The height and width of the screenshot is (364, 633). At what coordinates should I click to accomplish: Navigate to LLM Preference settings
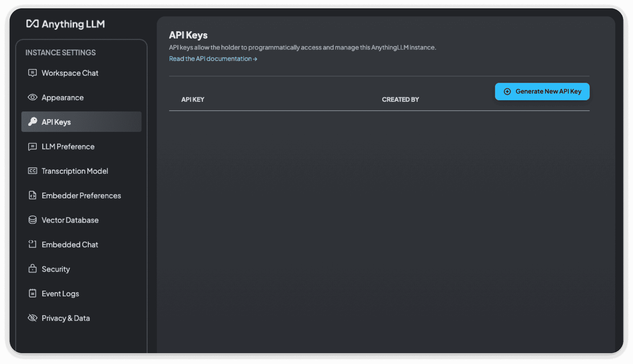click(x=68, y=146)
